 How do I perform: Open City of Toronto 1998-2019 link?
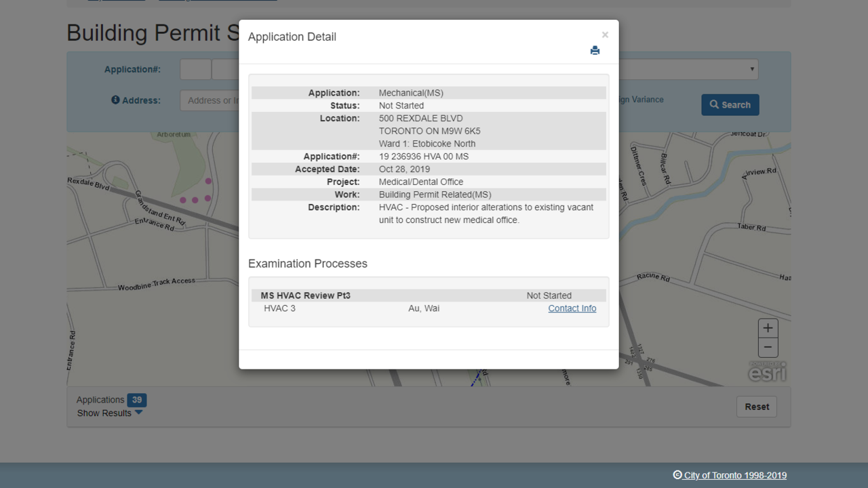click(x=735, y=475)
